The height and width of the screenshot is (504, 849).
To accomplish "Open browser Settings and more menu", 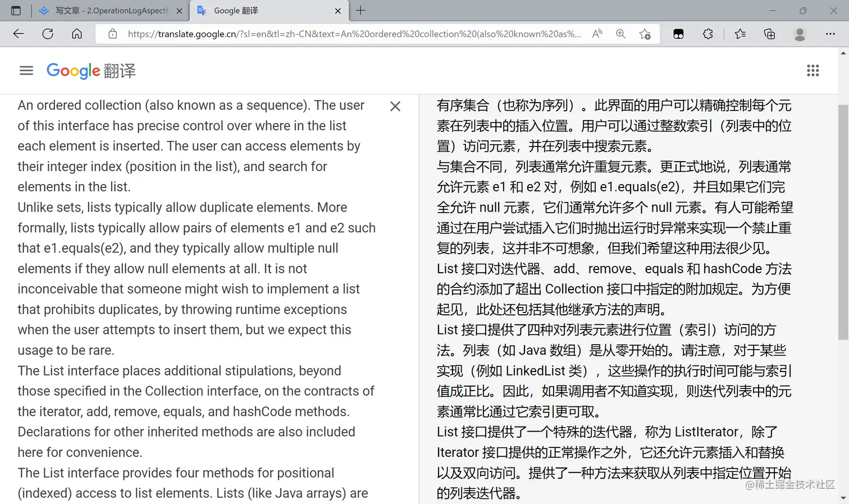I will pos(830,34).
